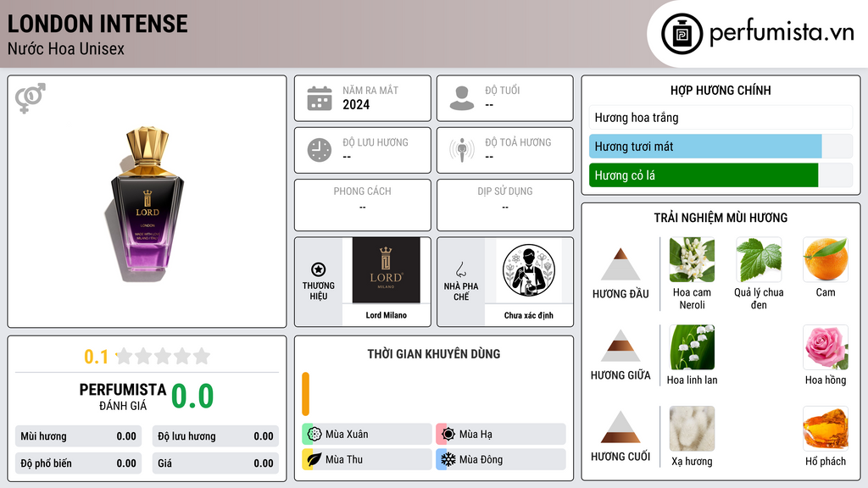Click the Mùi hương 0.00 score row
This screenshot has height=488, width=868.
(x=78, y=436)
